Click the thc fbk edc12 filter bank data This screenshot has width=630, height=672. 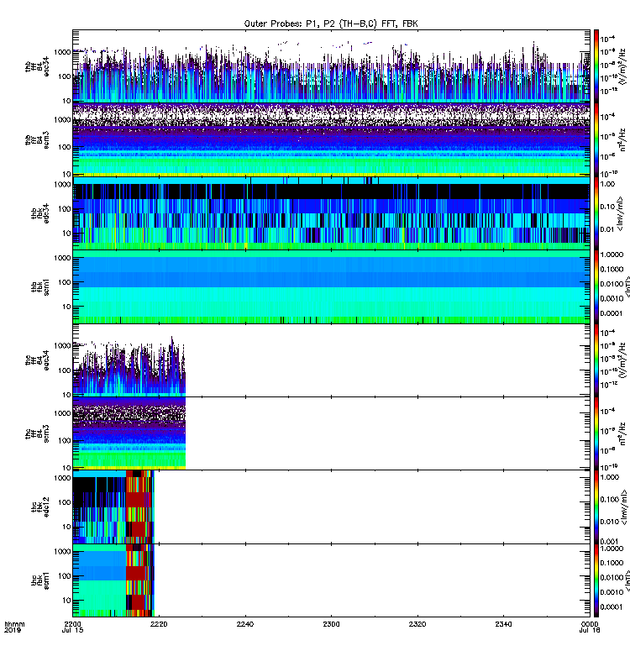(x=113, y=507)
